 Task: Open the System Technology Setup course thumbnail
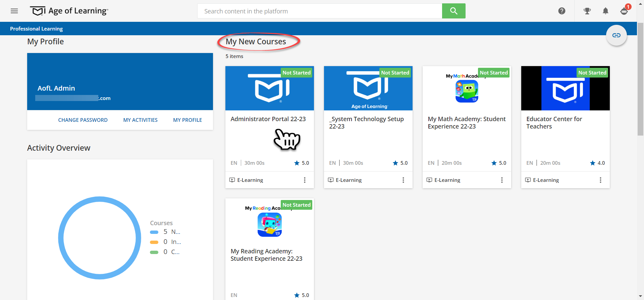[368, 88]
